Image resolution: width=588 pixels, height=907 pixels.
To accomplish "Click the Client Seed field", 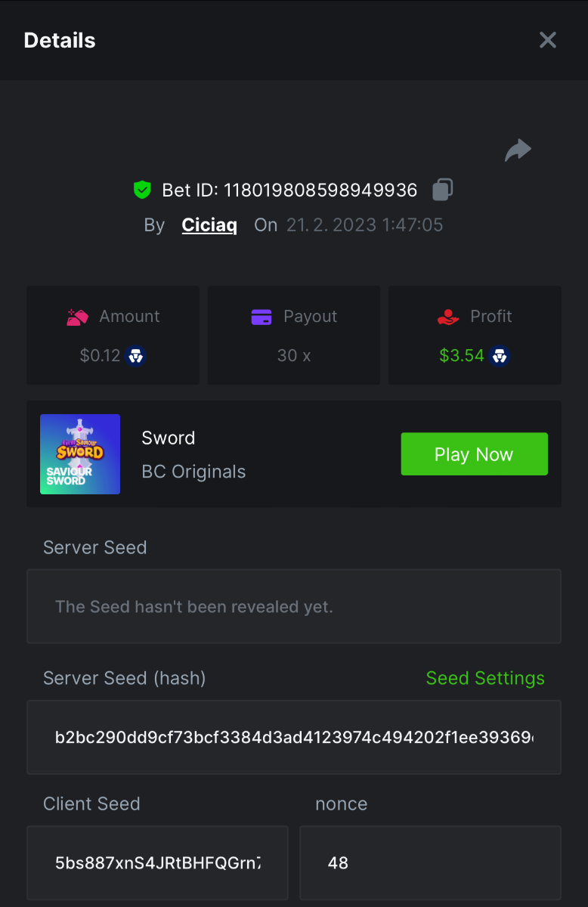I will 157,862.
